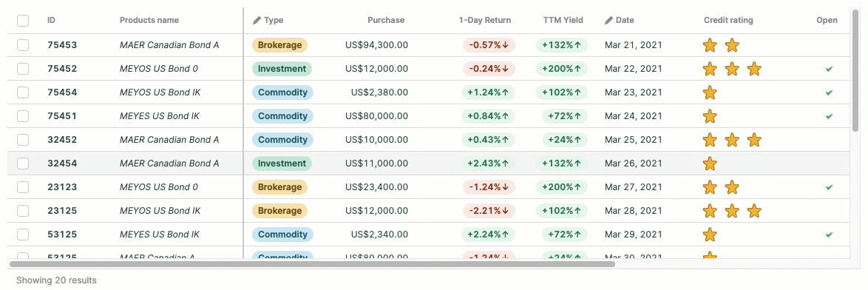868x290 pixels.
Task: Click the Mar 22, 2021 date cell
Action: pyautogui.click(x=634, y=69)
